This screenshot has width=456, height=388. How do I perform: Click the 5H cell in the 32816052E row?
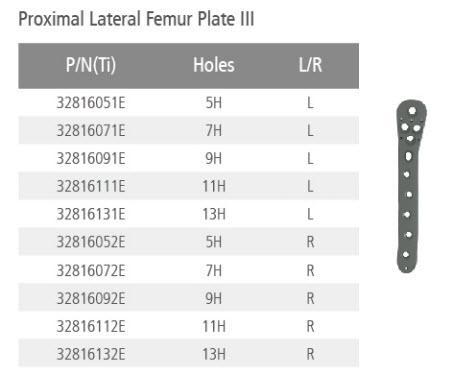pos(214,242)
